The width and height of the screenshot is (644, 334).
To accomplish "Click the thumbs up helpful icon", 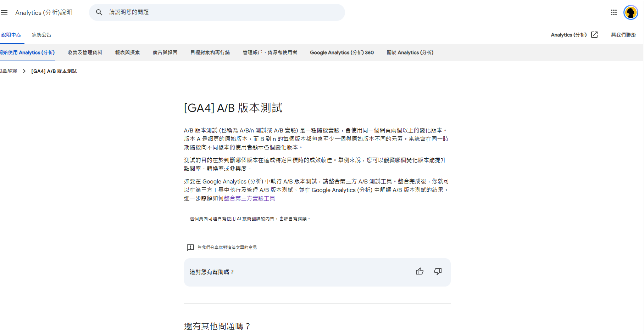I will pos(420,271).
